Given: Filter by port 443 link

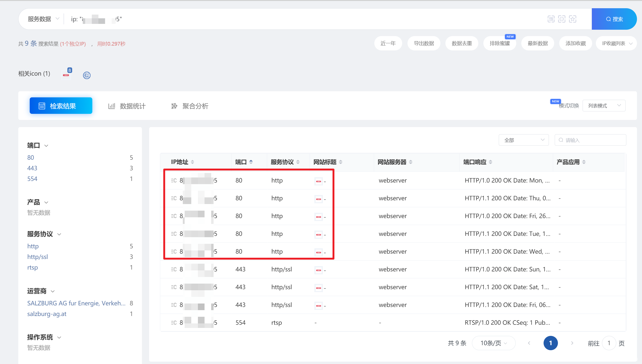Looking at the screenshot, I should point(32,168).
